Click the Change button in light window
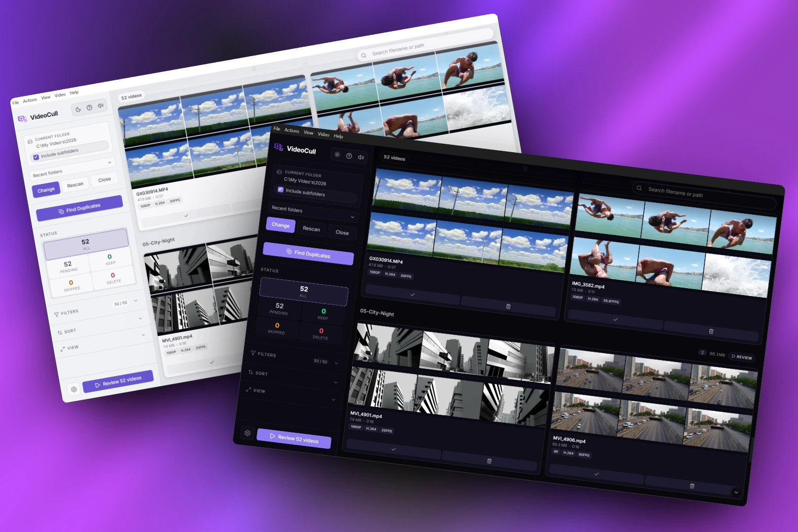This screenshot has width=798, height=532. 46,190
